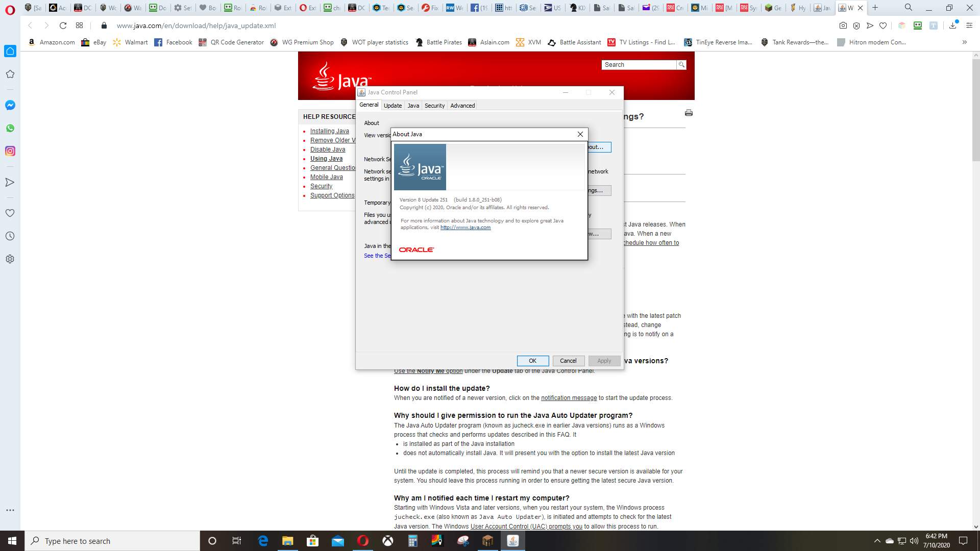Open Instagram in the Opera sidebar
Viewport: 980px width, 551px height.
click(x=10, y=151)
